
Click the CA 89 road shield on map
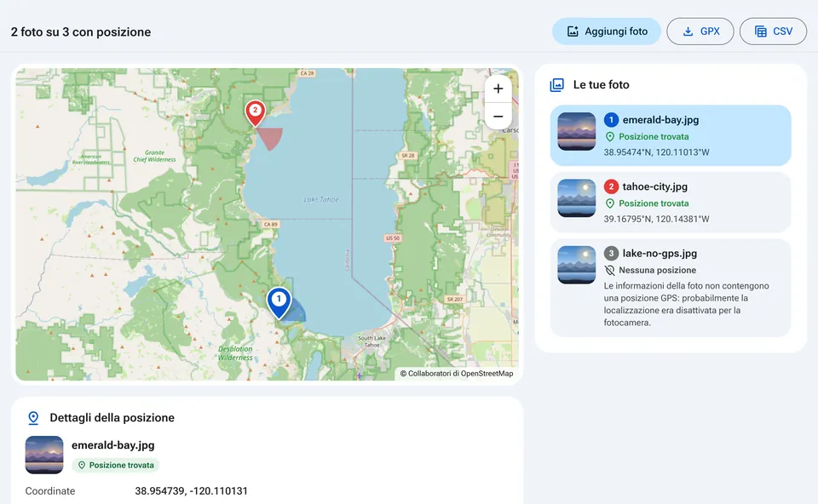pos(271,224)
